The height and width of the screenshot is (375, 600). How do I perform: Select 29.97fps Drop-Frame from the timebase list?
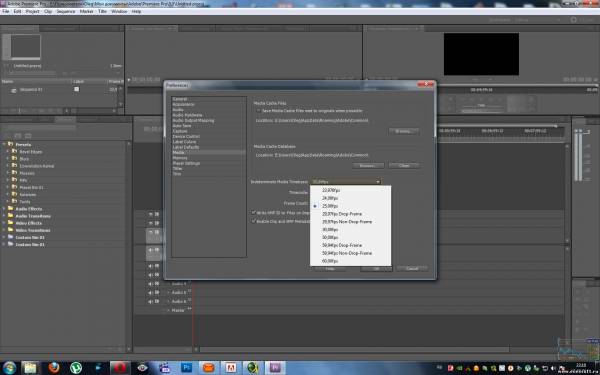point(342,214)
